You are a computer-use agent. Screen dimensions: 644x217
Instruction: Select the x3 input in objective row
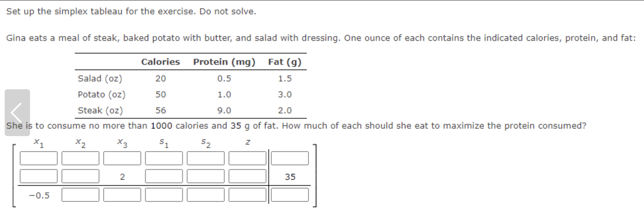click(122, 195)
